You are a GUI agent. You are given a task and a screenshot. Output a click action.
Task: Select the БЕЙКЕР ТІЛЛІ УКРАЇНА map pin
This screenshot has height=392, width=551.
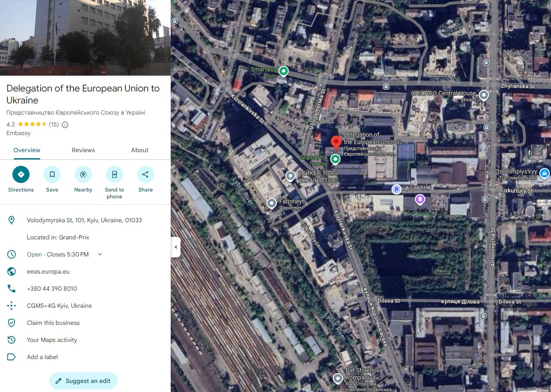pos(291,175)
